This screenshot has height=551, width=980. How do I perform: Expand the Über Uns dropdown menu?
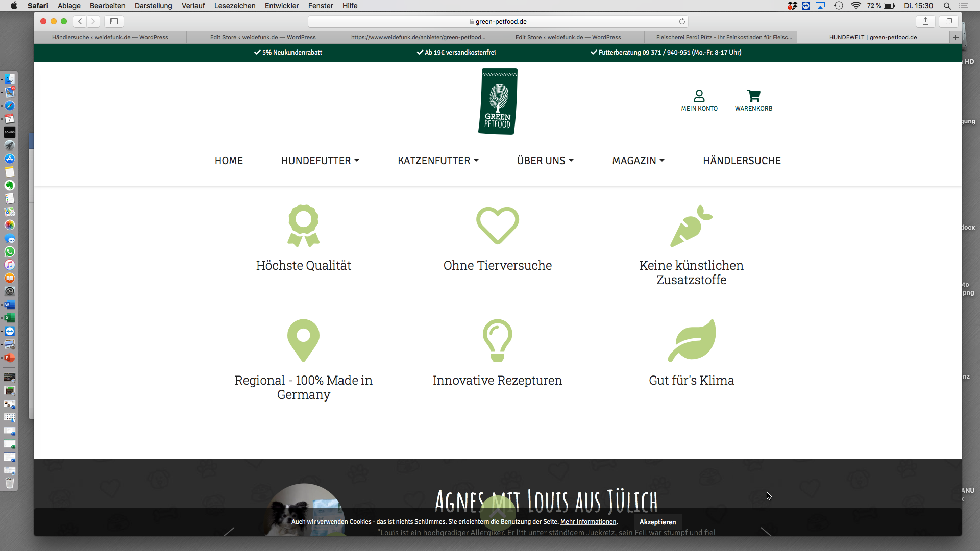[x=545, y=161]
